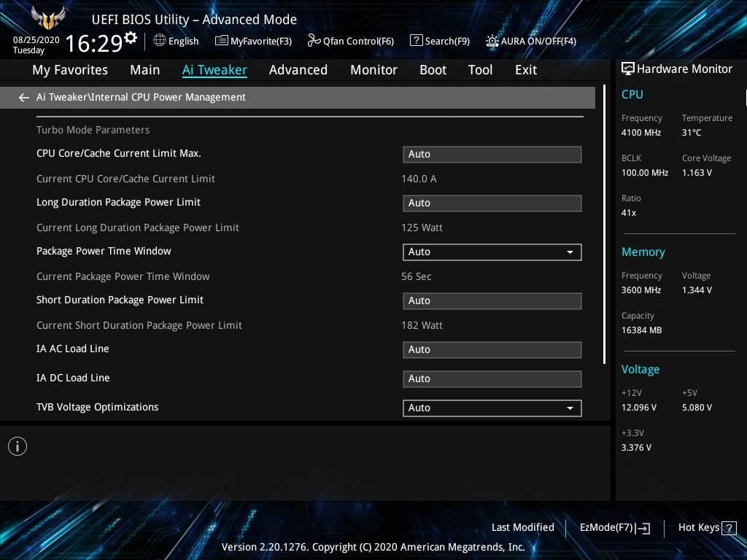Click Memory frequency 3600 MHz value

[x=640, y=289]
